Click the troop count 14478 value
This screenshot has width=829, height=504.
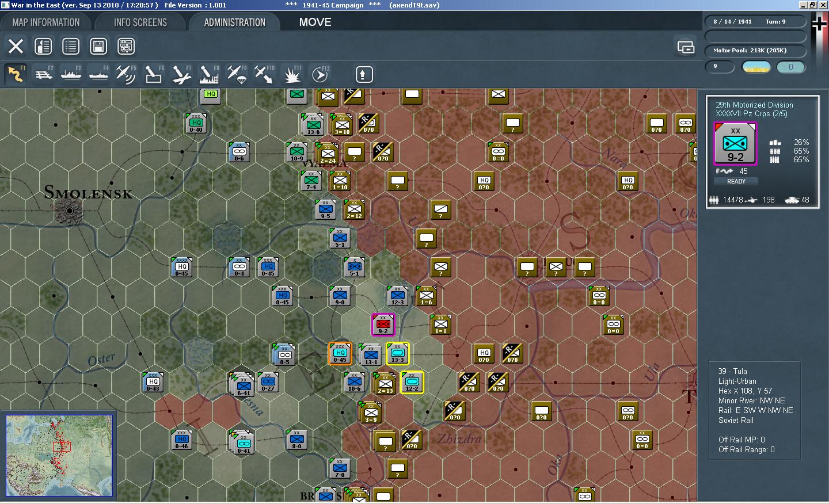732,200
